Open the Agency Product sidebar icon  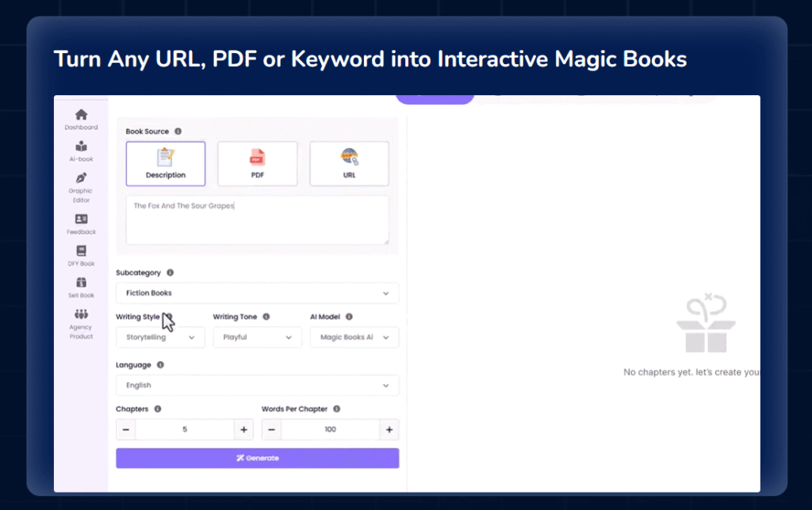81,316
